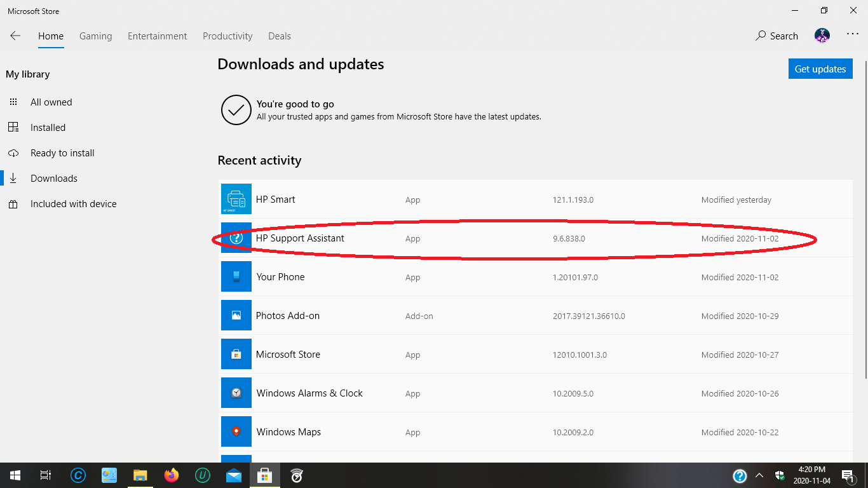Click version 2017.39121.36610.0
Image resolution: width=868 pixels, height=488 pixels.
589,316
